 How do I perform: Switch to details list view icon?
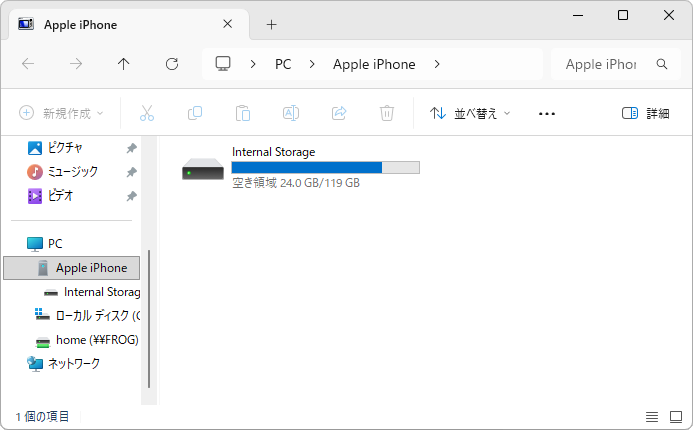click(x=652, y=416)
